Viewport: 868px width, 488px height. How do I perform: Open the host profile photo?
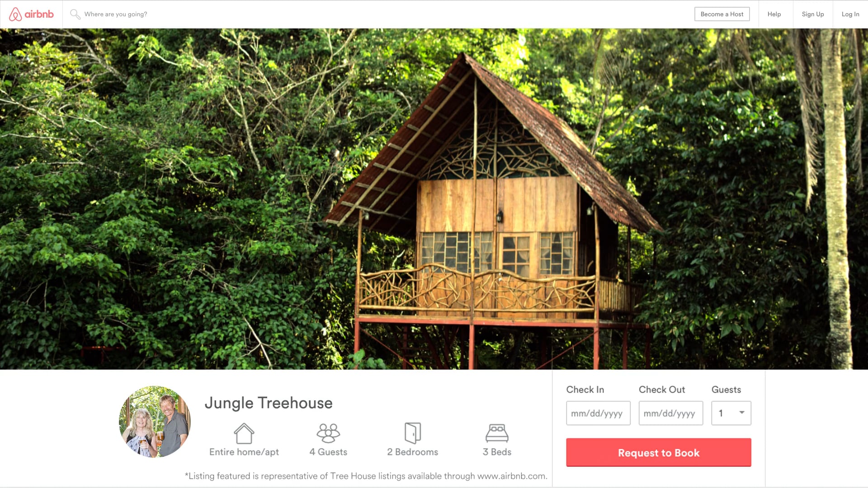point(155,422)
